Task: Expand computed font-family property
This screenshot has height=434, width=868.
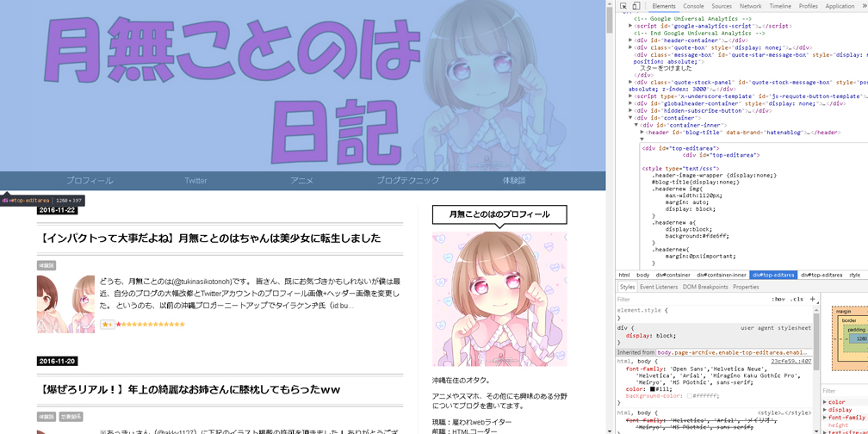Action: [825, 417]
